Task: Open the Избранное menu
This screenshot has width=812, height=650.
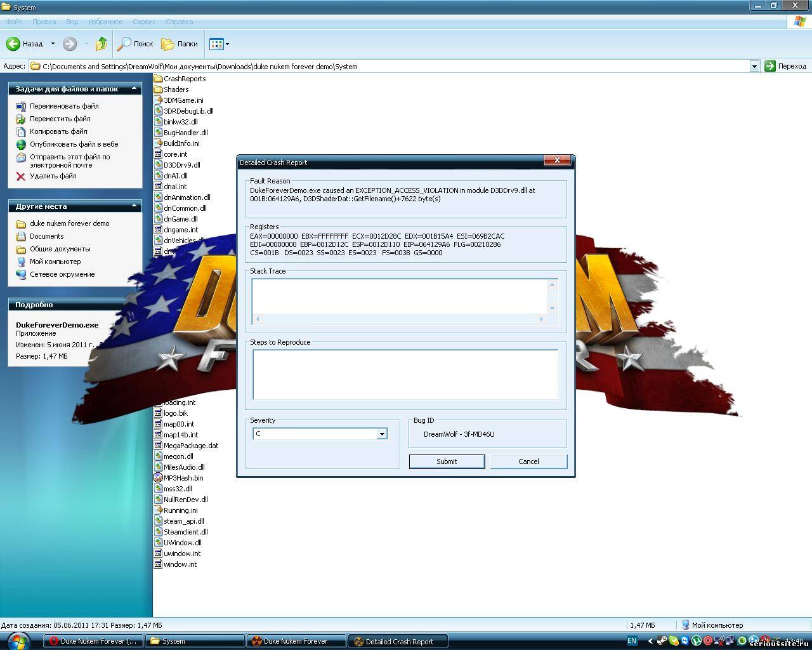Action: (105, 22)
